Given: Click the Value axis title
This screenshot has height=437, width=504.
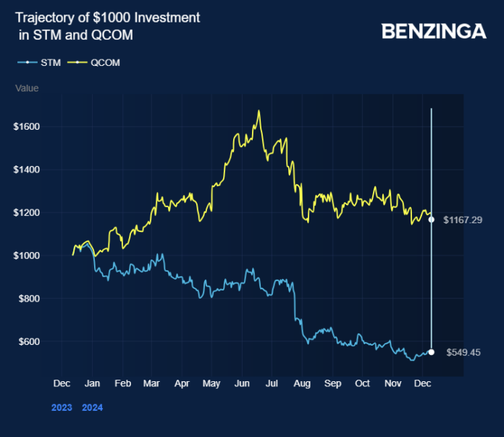Looking at the screenshot, I should pyautogui.click(x=27, y=88).
